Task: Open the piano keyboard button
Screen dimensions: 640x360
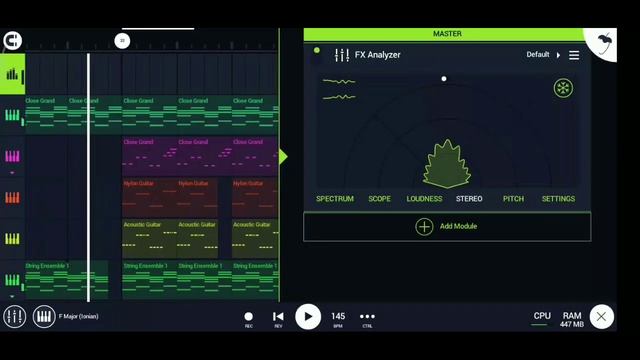Action: coord(44,316)
